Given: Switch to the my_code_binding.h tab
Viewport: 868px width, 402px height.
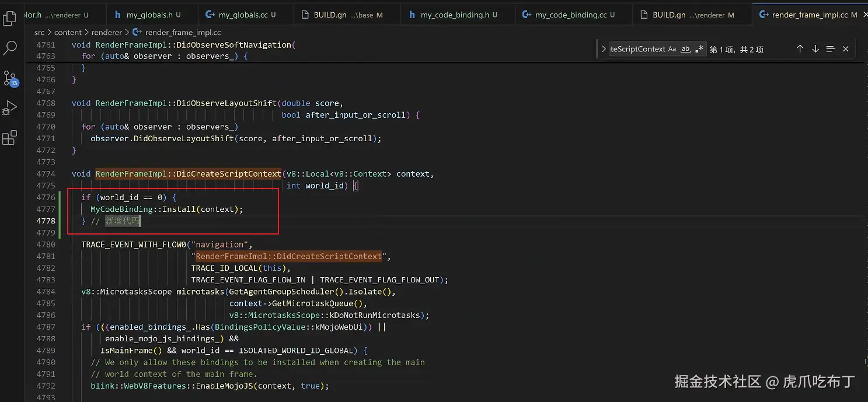Looking at the screenshot, I should (458, 15).
